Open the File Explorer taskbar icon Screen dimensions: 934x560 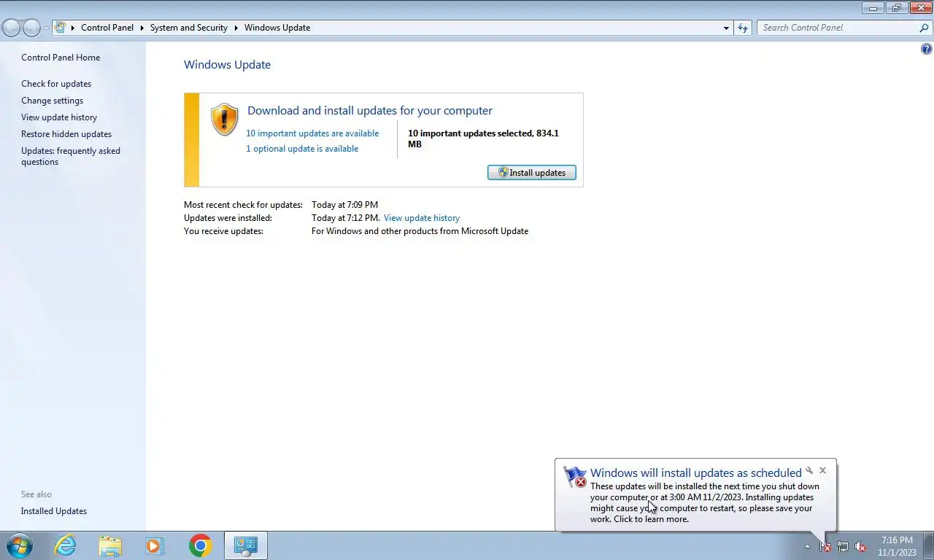click(x=110, y=545)
